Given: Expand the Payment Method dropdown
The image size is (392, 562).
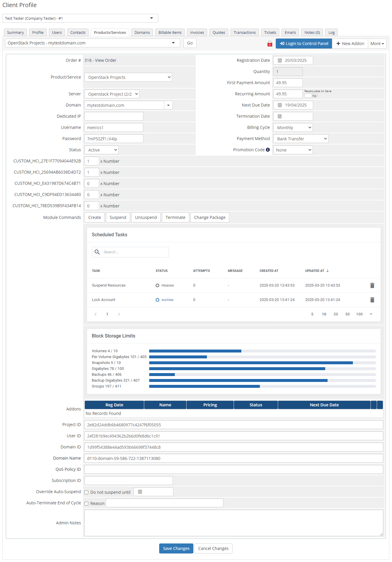Looking at the screenshot, I should pyautogui.click(x=300, y=139).
